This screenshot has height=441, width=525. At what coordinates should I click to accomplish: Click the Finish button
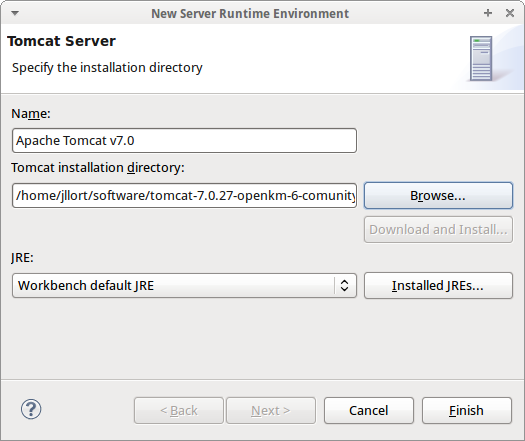[x=467, y=411]
